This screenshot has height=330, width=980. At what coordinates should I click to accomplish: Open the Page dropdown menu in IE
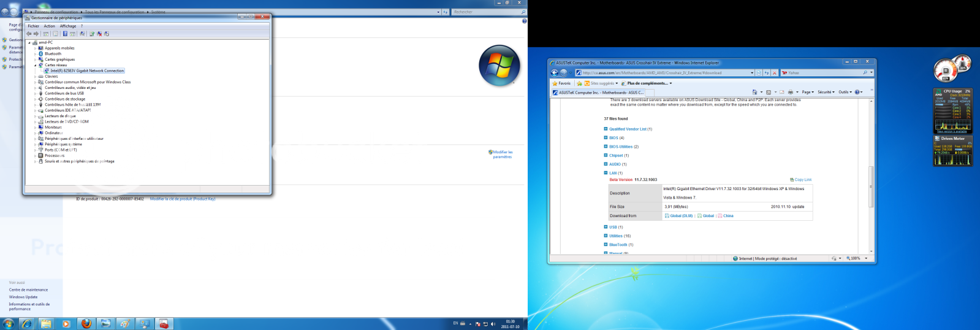tap(807, 93)
